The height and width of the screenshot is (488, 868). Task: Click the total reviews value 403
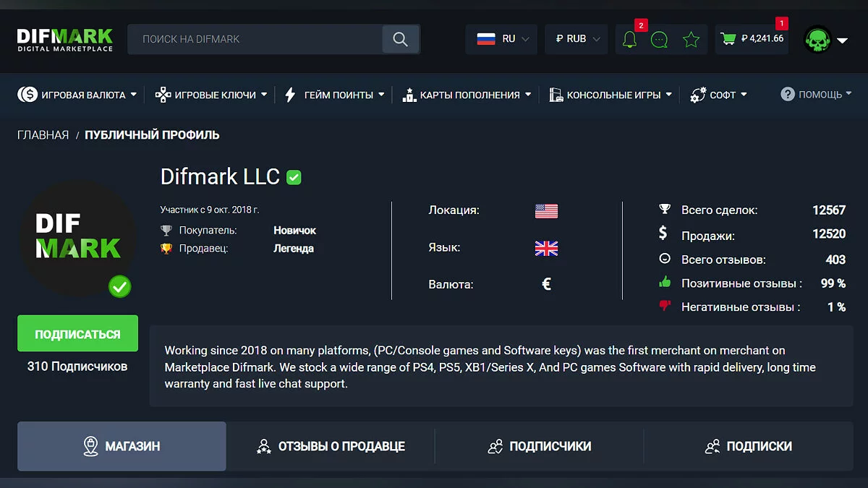point(835,260)
